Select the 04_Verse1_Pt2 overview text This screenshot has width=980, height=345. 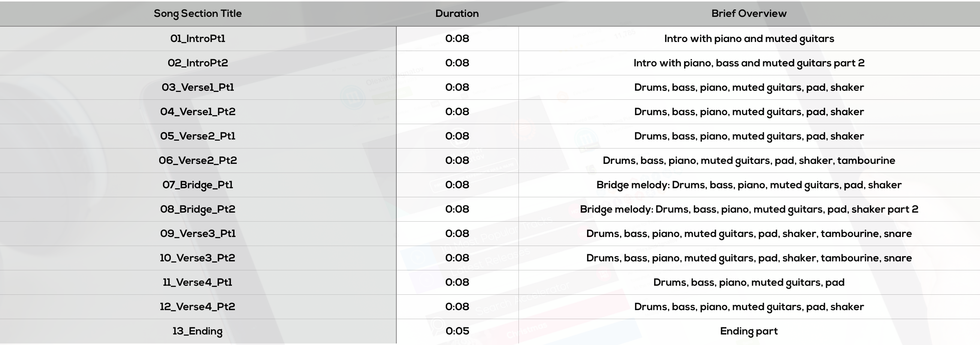(x=749, y=112)
